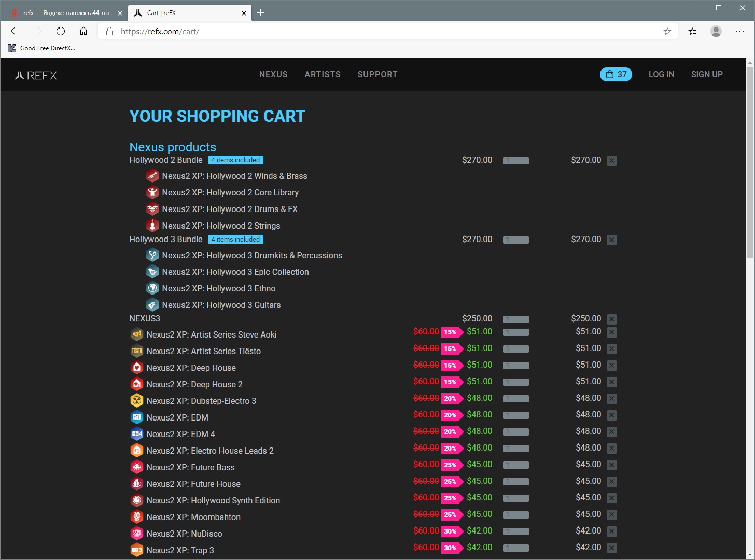
Task: Click the Future House expansion icon
Action: pos(137,484)
